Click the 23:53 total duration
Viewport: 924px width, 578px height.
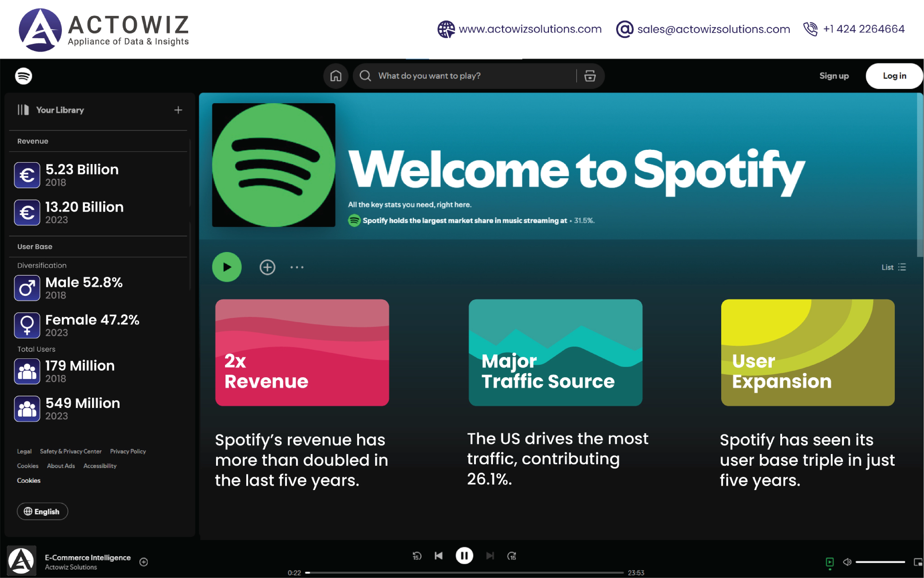(636, 573)
